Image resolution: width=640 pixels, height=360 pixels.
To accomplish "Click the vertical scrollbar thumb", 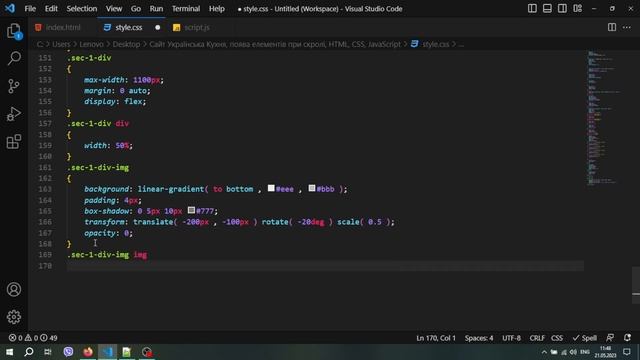I will [636, 285].
